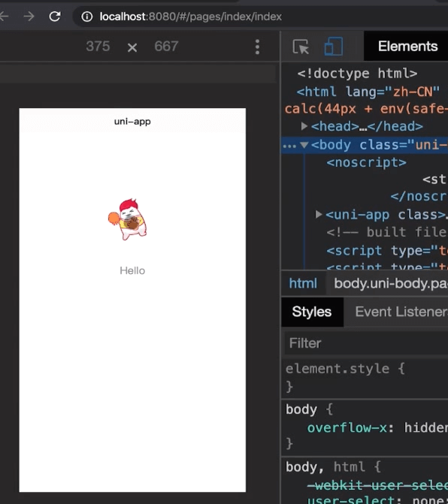448x504 pixels.
Task: Click the body.uni-body breadcrumb item
Action: click(x=390, y=283)
